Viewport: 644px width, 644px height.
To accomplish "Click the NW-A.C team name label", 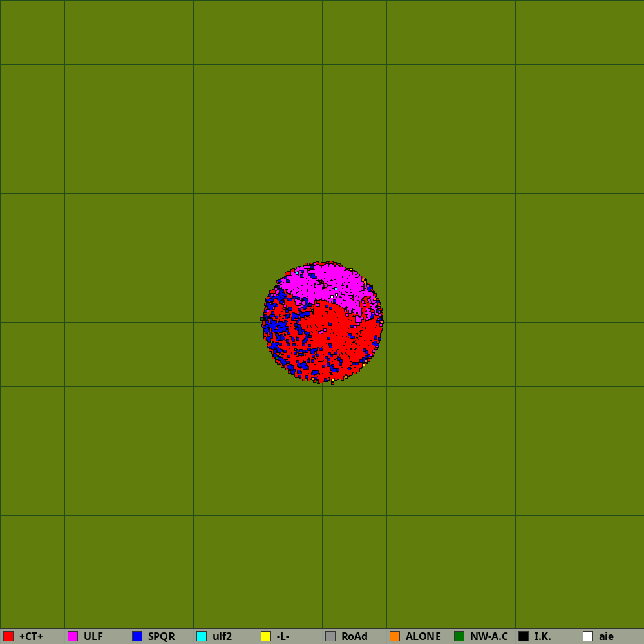I will pos(489,636).
